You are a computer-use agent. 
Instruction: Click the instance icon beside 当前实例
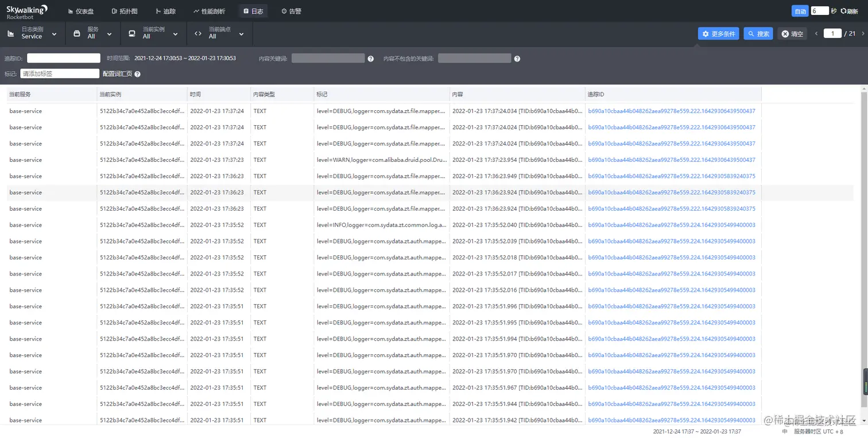coord(132,34)
